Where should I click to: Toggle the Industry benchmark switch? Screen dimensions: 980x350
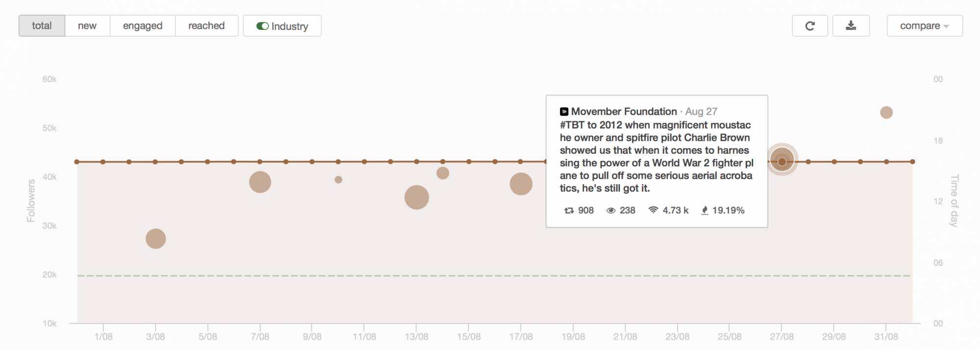(263, 26)
